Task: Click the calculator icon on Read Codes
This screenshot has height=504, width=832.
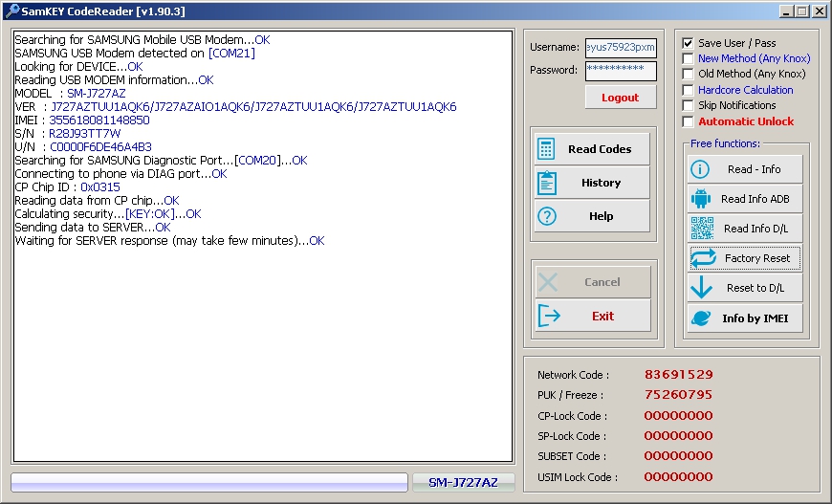Action: click(546, 149)
